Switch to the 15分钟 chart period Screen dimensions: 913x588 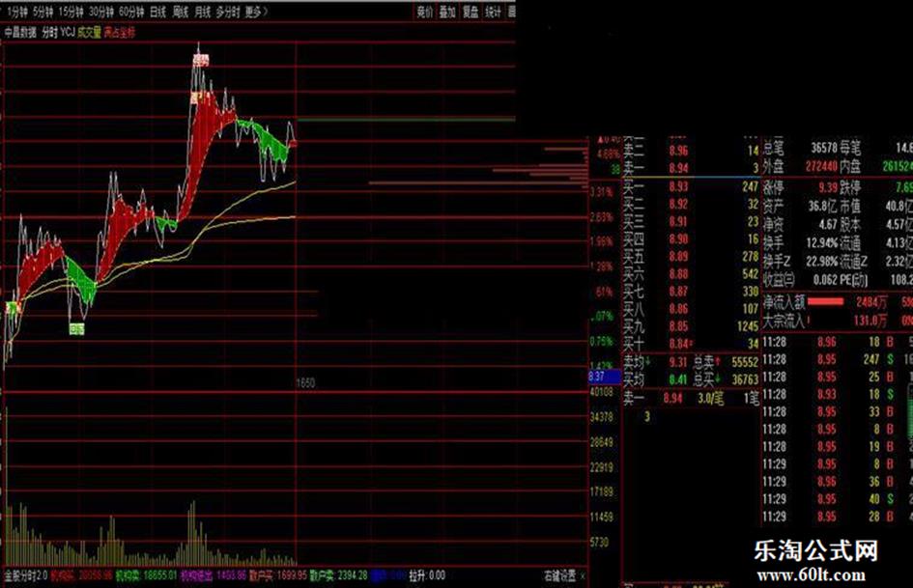71,11
